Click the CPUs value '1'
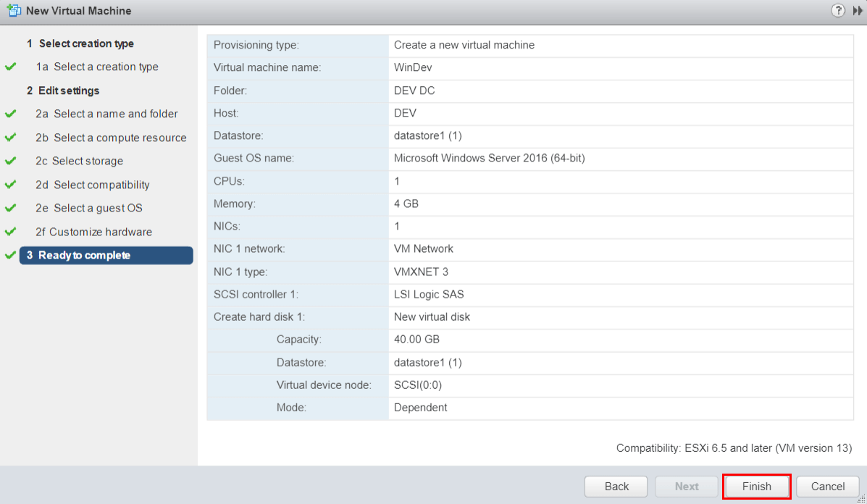 click(396, 181)
